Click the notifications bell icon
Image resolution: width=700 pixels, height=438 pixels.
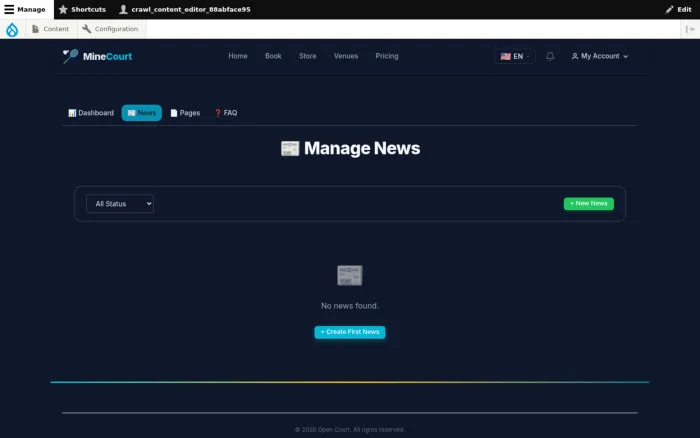coord(550,56)
